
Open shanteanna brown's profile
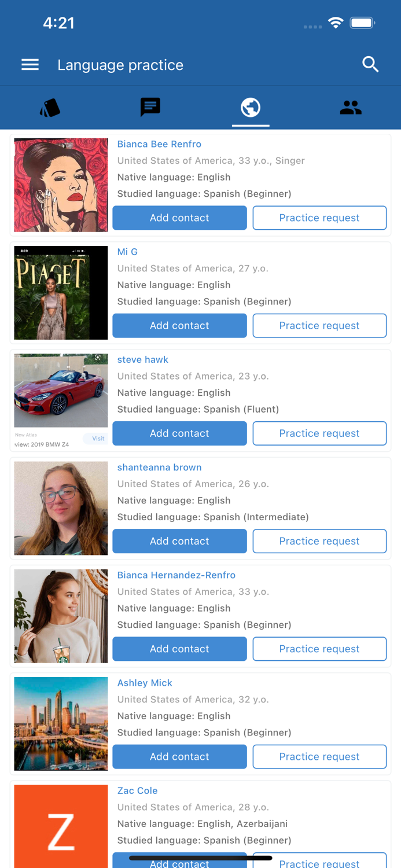[x=160, y=468]
